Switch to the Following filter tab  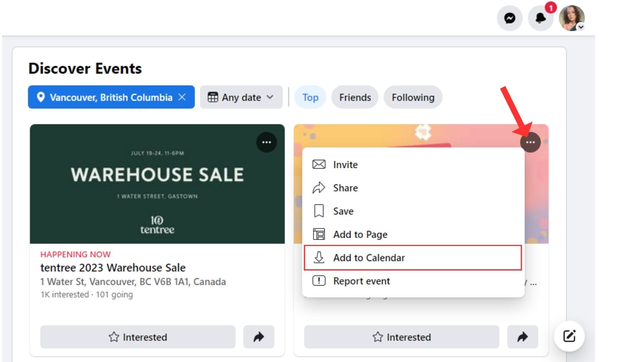(x=413, y=97)
